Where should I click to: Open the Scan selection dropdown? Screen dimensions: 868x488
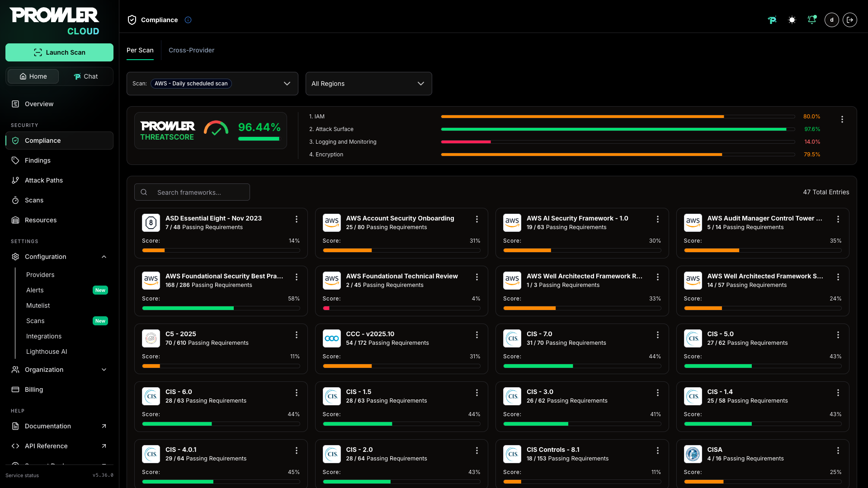tap(212, 84)
